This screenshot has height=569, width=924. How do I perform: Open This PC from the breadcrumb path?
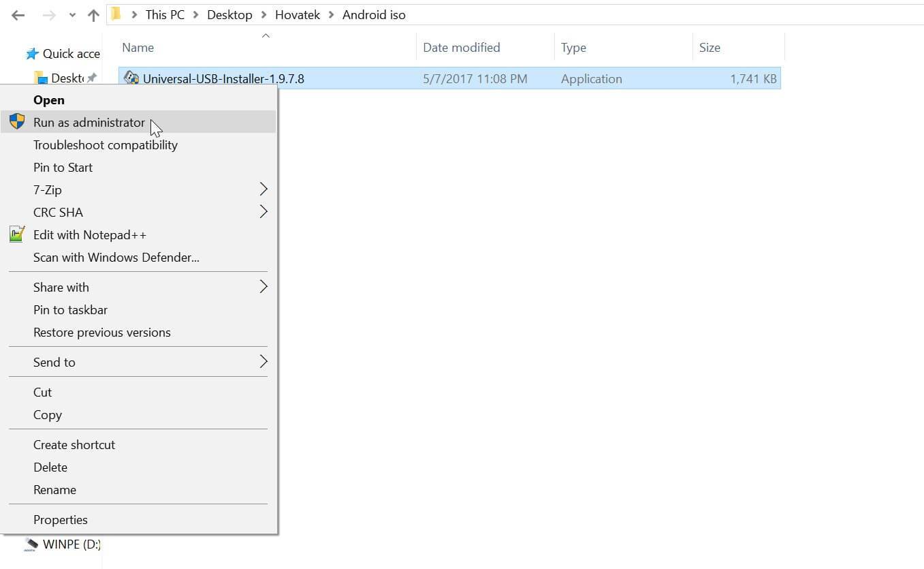point(165,14)
